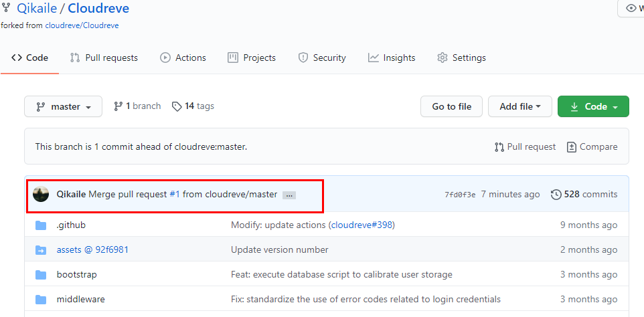
Task: Expand the Add file dropdown
Action: tap(519, 107)
